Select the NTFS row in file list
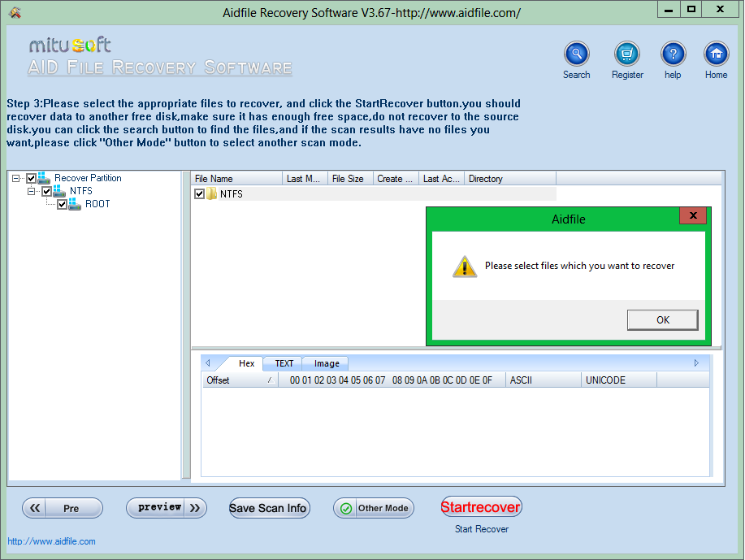The width and height of the screenshot is (745, 560). [374, 194]
